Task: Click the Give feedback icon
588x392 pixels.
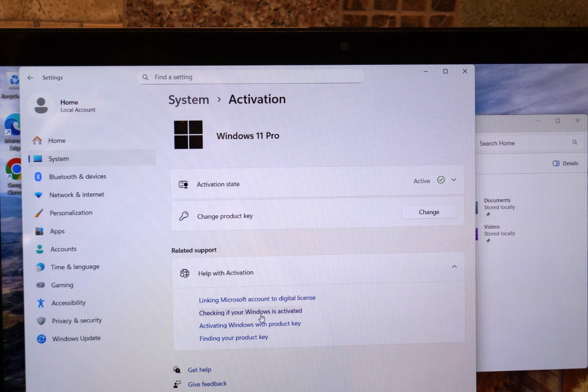Action: (x=177, y=384)
